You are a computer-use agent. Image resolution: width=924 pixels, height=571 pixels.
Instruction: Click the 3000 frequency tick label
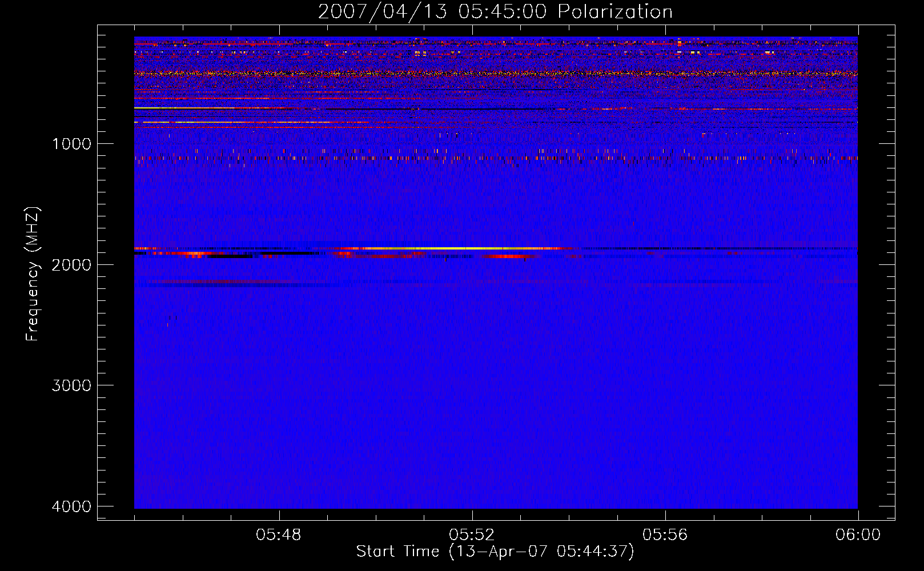click(71, 385)
